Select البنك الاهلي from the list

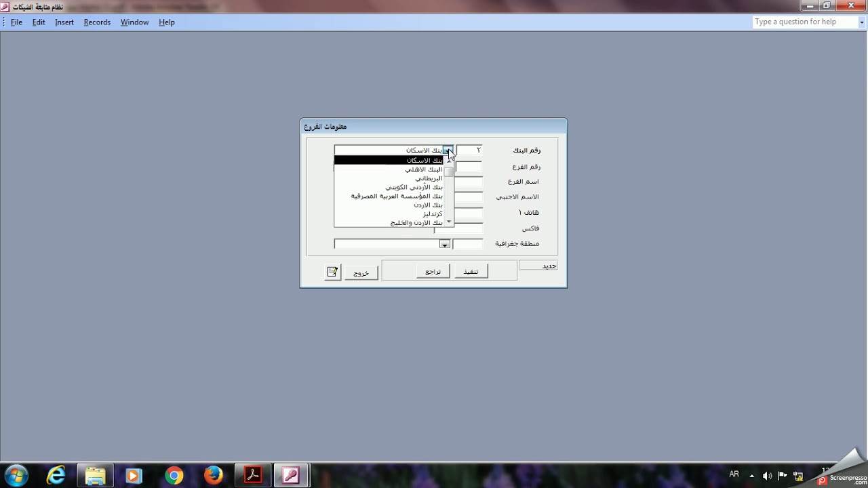(x=389, y=169)
